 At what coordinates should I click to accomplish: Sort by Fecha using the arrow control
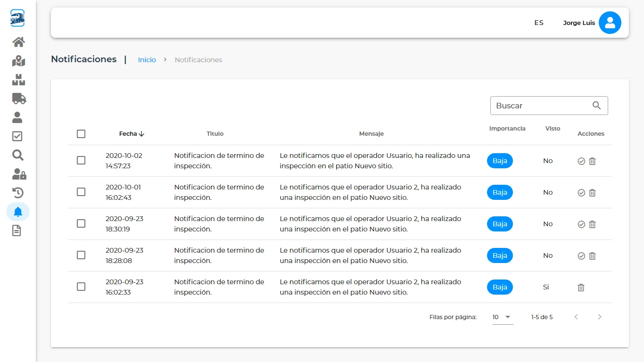[141, 133]
